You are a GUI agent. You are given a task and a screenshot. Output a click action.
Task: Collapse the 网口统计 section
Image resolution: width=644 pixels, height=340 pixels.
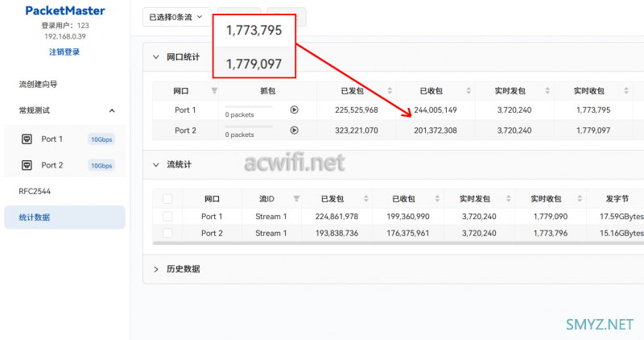tap(156, 57)
